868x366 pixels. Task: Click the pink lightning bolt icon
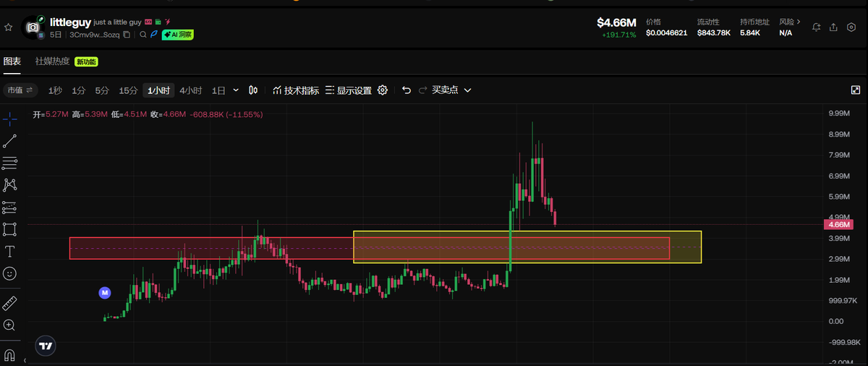click(x=168, y=22)
